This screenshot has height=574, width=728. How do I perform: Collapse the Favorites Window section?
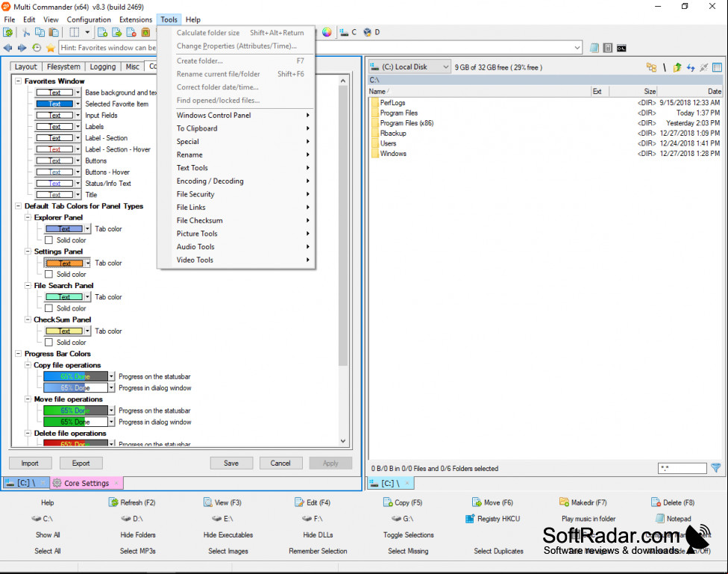coord(18,81)
